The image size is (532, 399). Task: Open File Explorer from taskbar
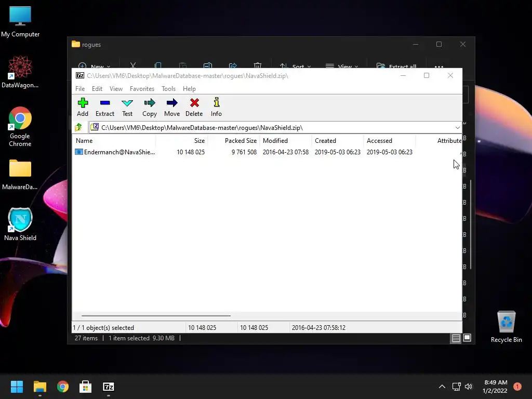click(x=39, y=387)
